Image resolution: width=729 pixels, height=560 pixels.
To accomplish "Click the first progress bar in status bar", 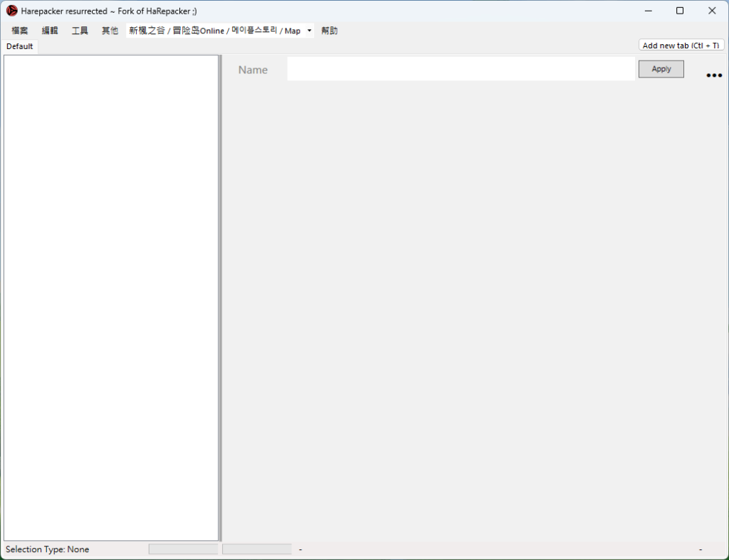I will pyautogui.click(x=183, y=549).
